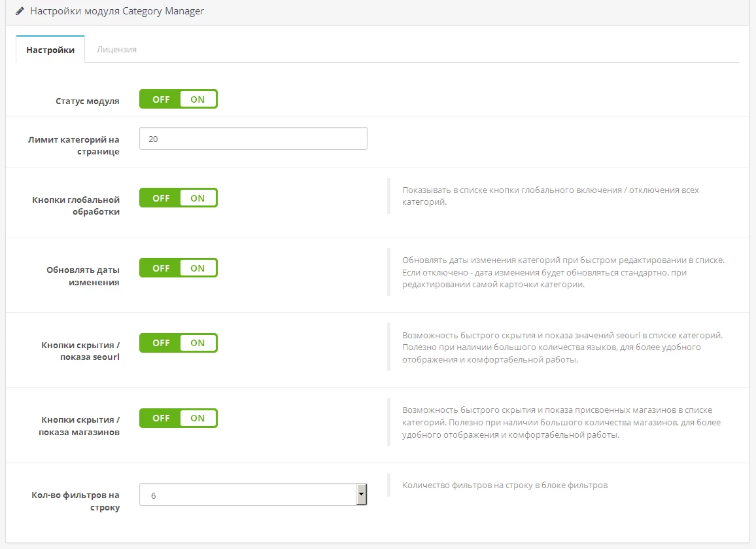
Task: Click the pencil icon in the header
Action: click(x=20, y=11)
